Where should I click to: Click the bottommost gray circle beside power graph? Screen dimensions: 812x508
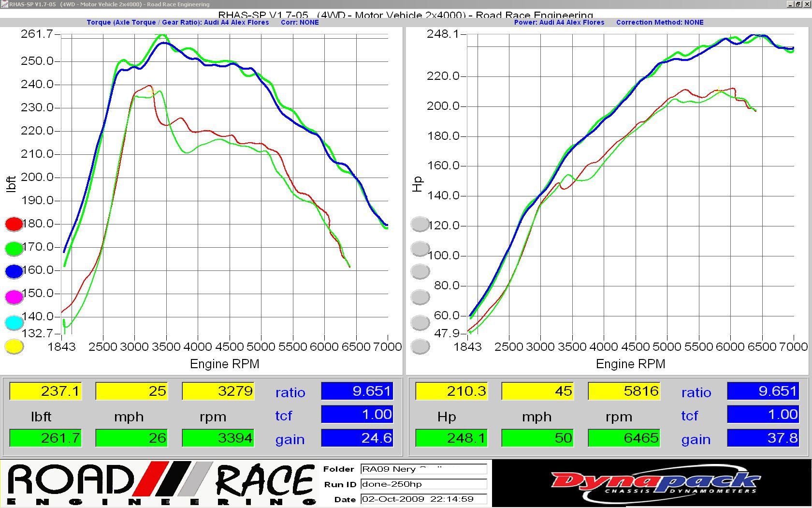point(420,346)
